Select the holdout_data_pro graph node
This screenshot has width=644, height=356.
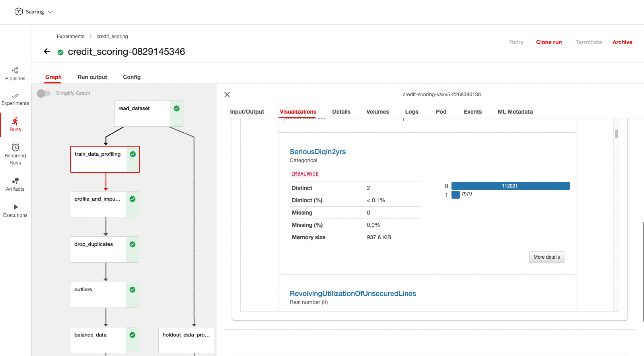[x=187, y=340]
